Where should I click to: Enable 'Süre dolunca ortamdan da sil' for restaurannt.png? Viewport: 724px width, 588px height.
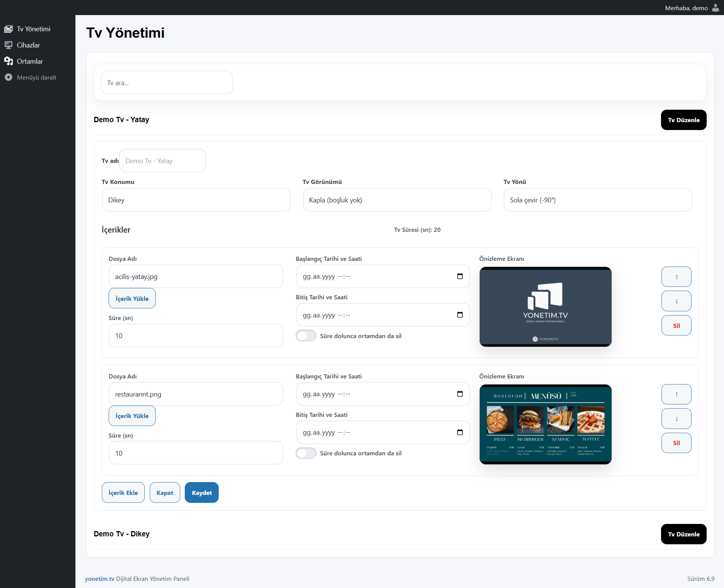[306, 453]
